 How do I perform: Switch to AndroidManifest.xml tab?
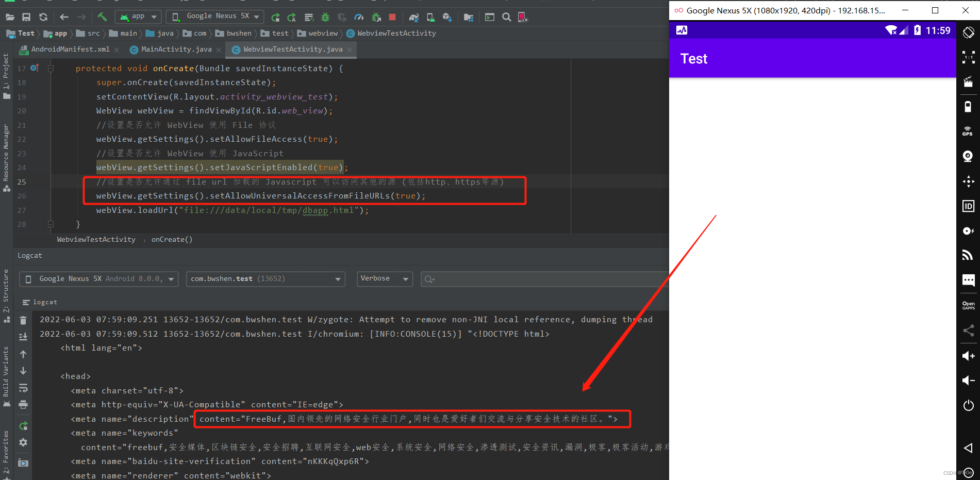pyautogui.click(x=70, y=49)
